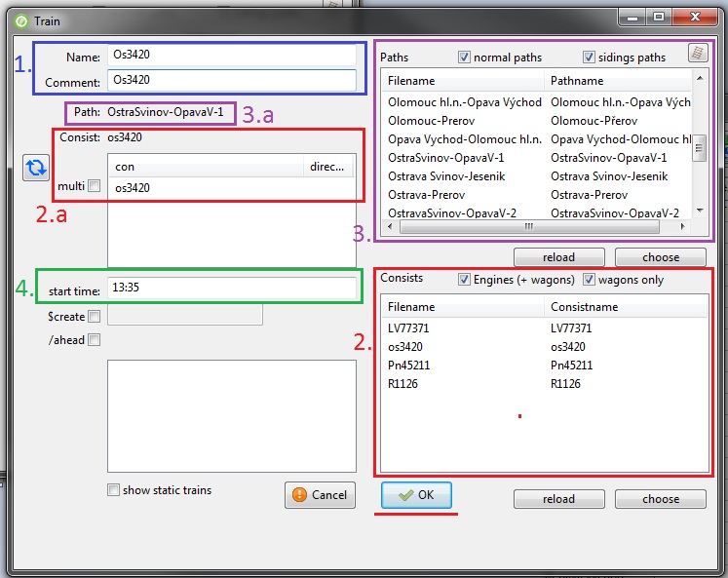This screenshot has height=578, width=728.
Task: Click choose under the Consists list
Action: (660, 499)
